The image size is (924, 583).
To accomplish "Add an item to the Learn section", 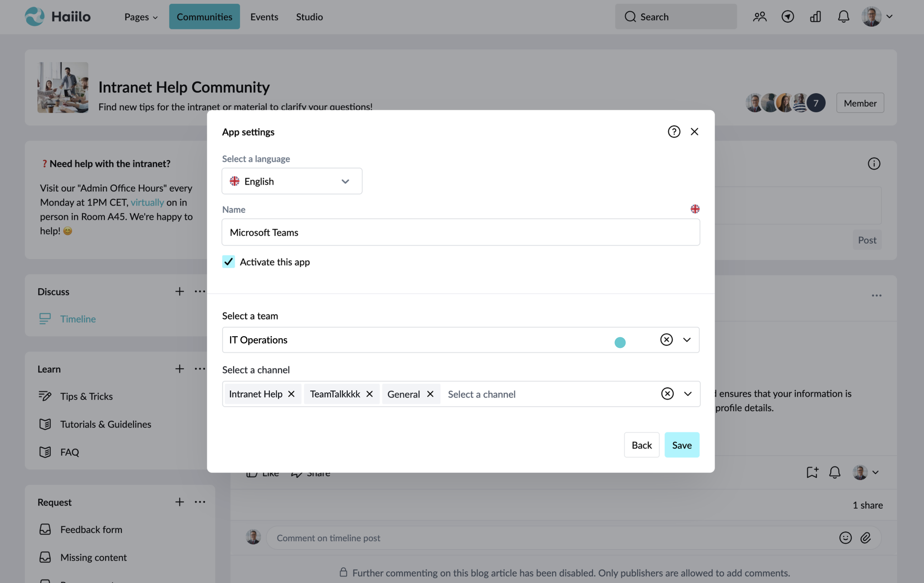I will click(x=179, y=369).
